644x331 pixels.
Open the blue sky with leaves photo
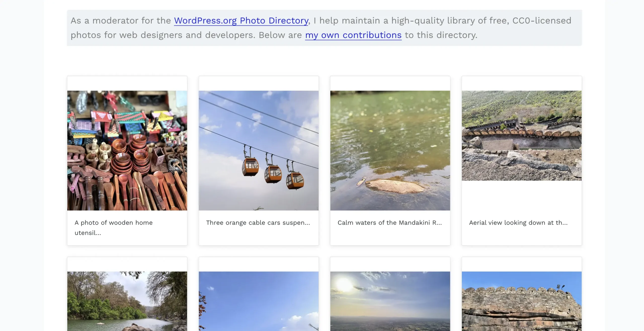click(x=259, y=301)
